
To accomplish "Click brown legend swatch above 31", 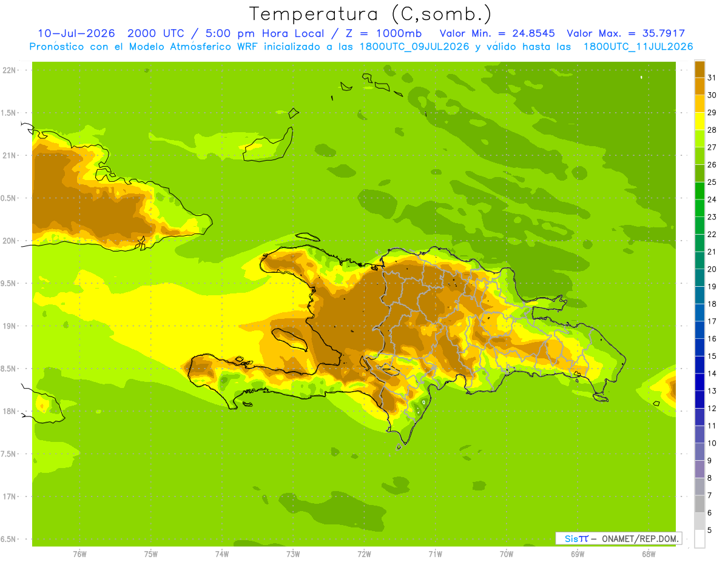I will click(699, 69).
